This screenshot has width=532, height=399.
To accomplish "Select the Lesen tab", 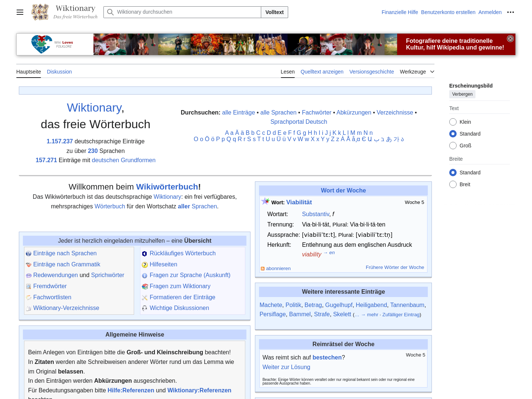I will [288, 72].
